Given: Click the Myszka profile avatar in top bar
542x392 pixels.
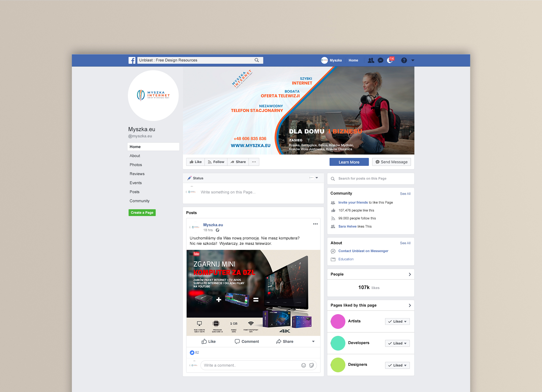Looking at the screenshot, I should click(x=324, y=60).
